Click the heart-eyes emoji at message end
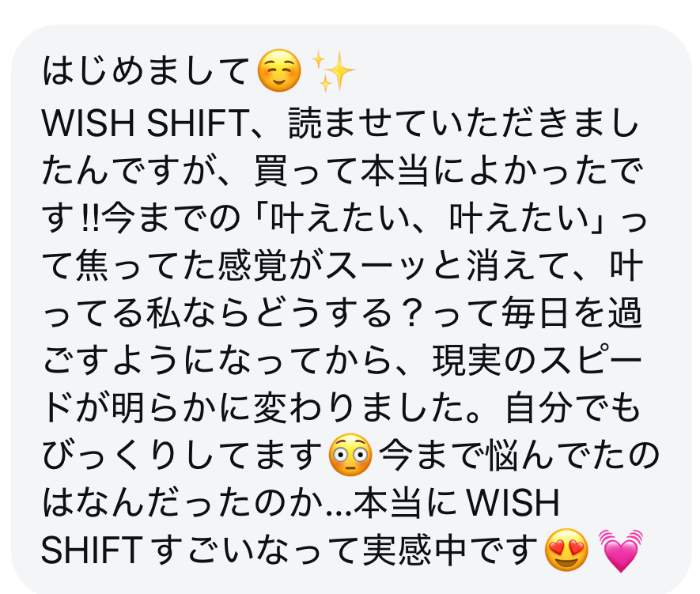The width and height of the screenshot is (700, 594). pos(566,550)
